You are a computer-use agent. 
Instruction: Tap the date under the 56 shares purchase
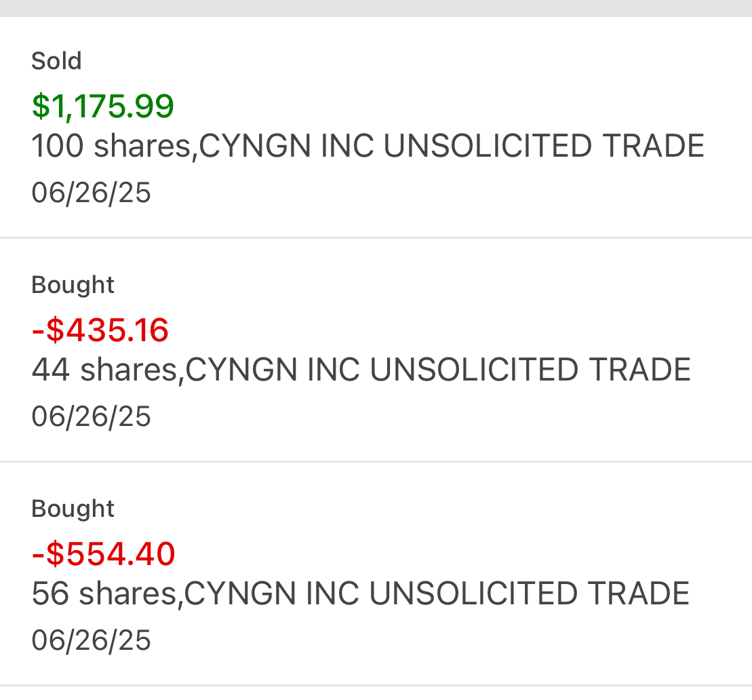click(x=91, y=640)
